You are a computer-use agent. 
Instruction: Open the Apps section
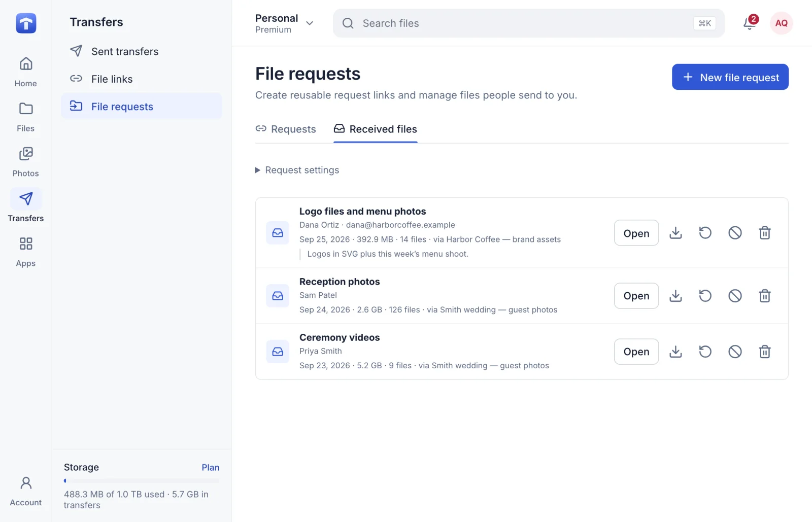coord(25,252)
